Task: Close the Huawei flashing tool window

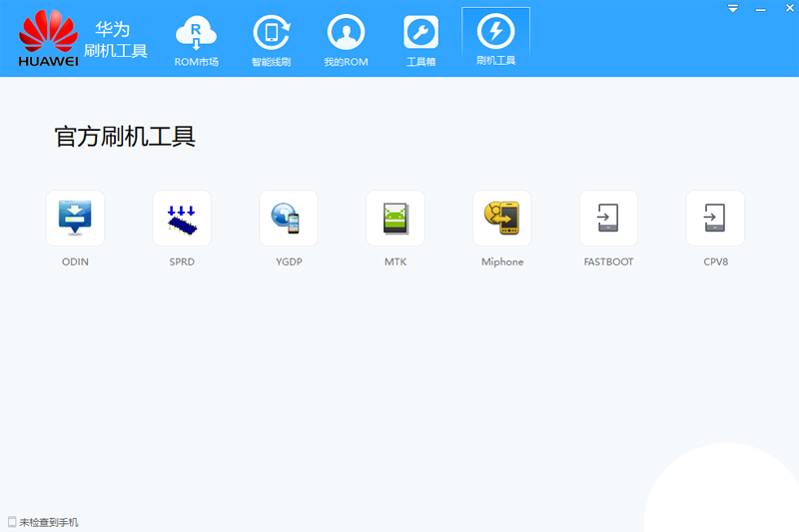Action: 789,9
